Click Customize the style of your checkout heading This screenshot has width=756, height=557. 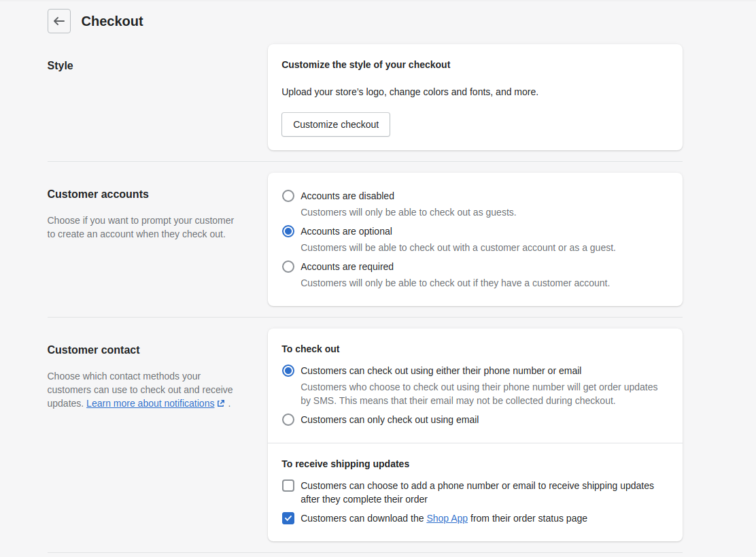[366, 65]
